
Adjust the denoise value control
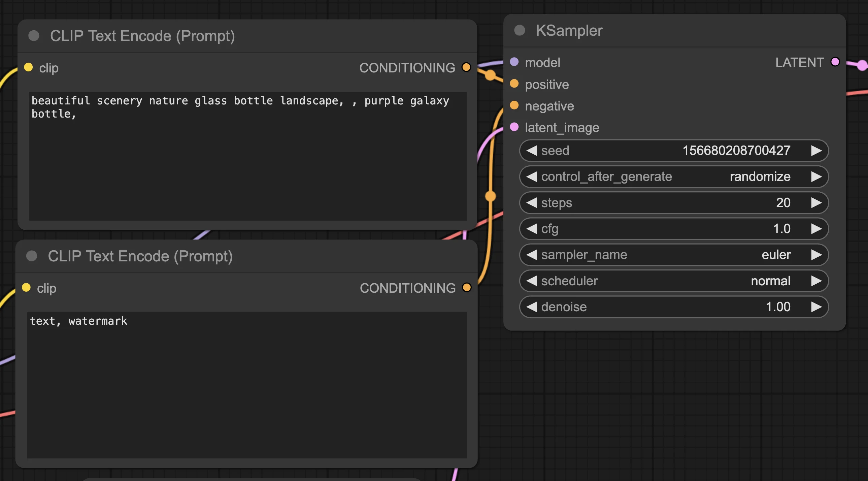coord(674,307)
